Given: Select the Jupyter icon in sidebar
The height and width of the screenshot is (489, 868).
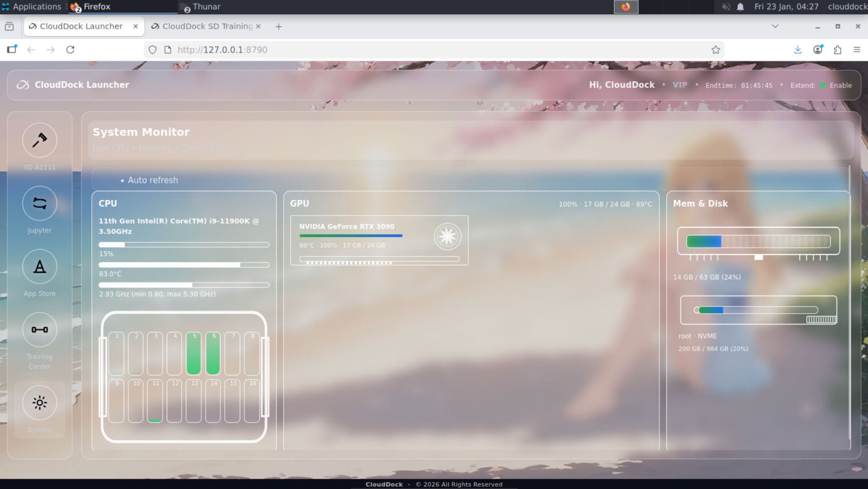Looking at the screenshot, I should tap(39, 203).
